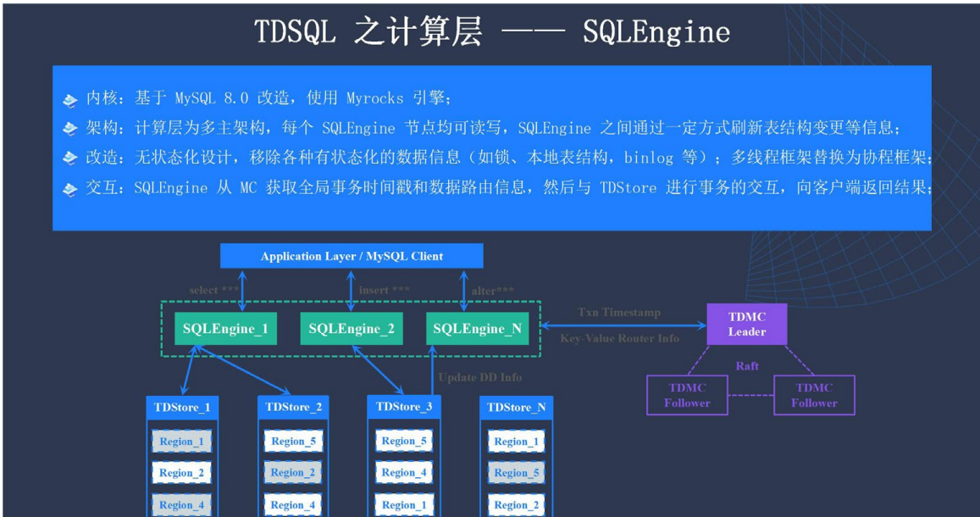Select the right TDMC Follower box

pos(814,395)
